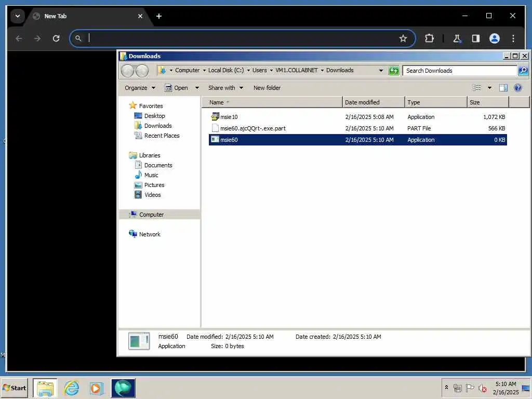Select the msie60 application row

357,140
